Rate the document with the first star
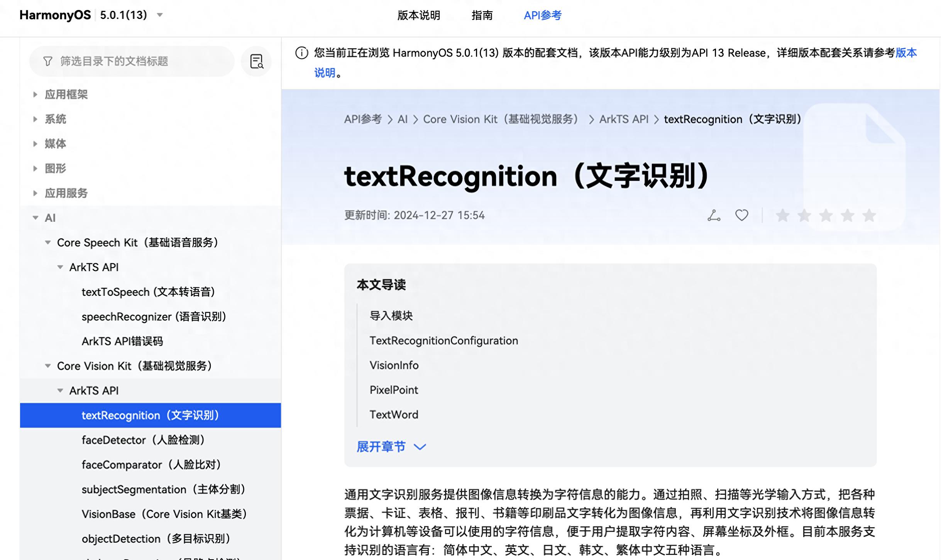 point(782,216)
